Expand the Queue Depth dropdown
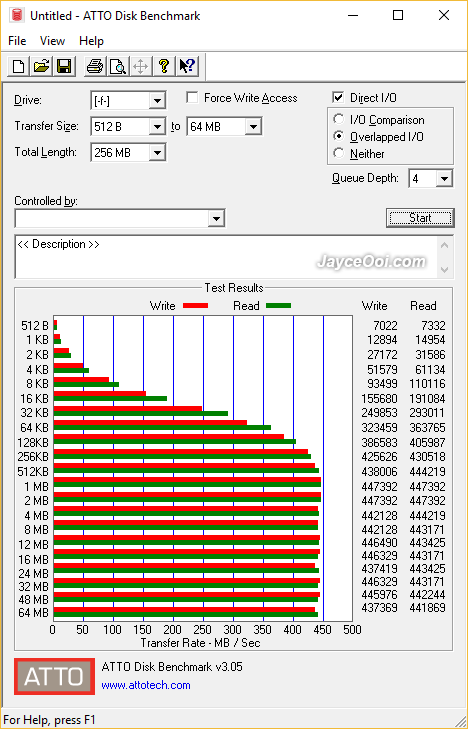The width and height of the screenshot is (468, 729). coord(444,179)
